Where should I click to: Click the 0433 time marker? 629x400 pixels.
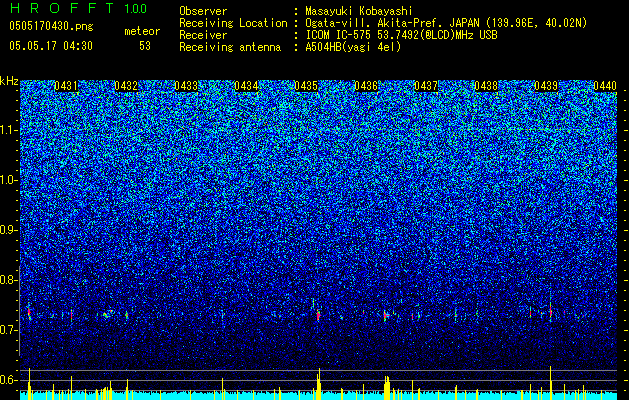[186, 86]
